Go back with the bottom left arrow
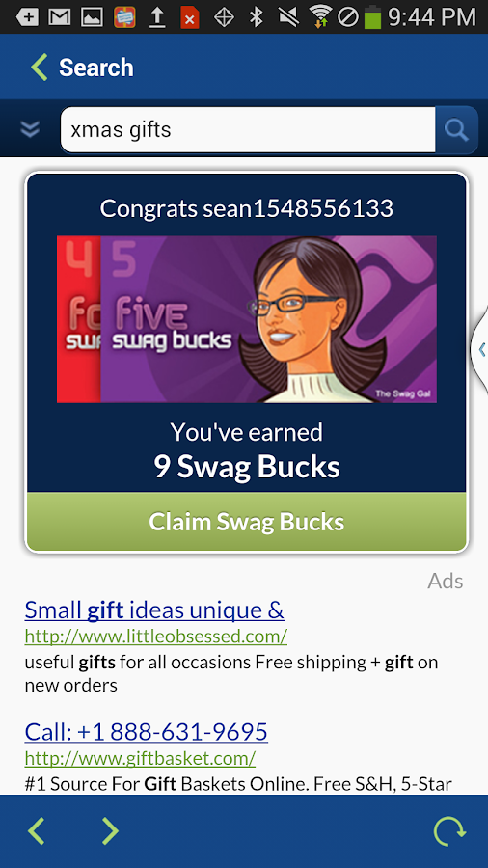 click(37, 831)
